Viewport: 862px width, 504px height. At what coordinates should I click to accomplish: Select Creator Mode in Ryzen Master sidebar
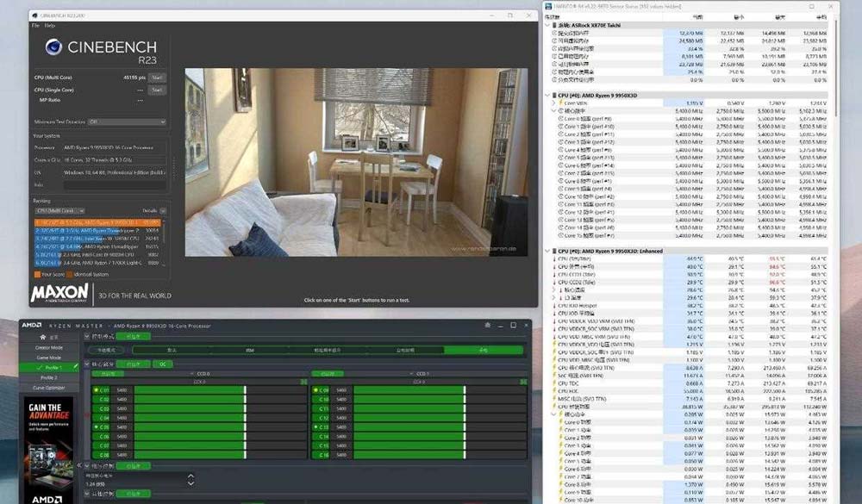pos(49,347)
